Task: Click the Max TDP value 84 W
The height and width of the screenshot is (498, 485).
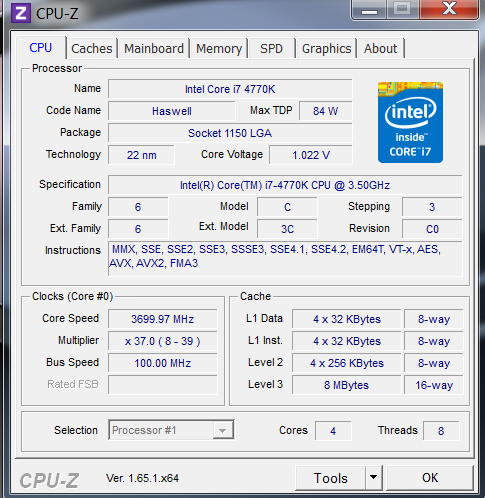Action: coord(326,111)
